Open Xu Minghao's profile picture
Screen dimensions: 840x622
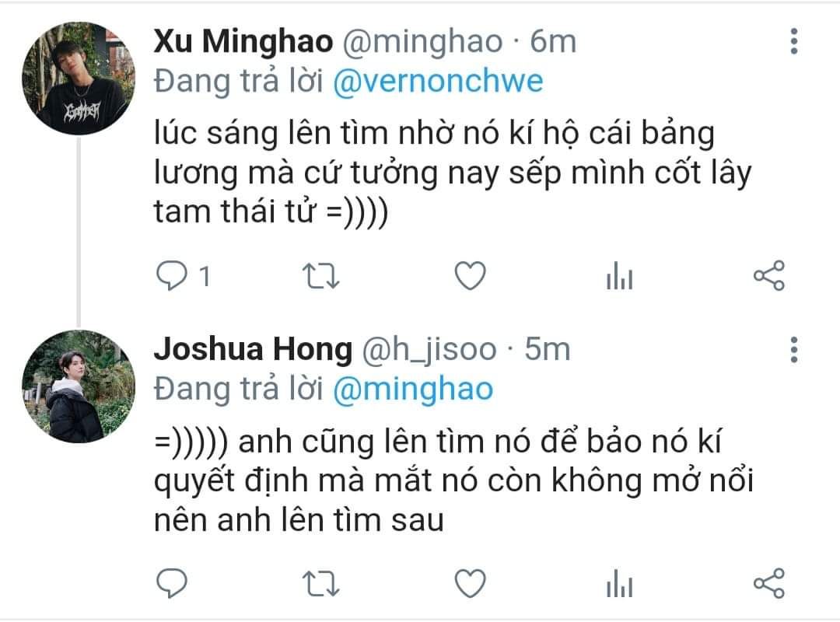coord(79,79)
